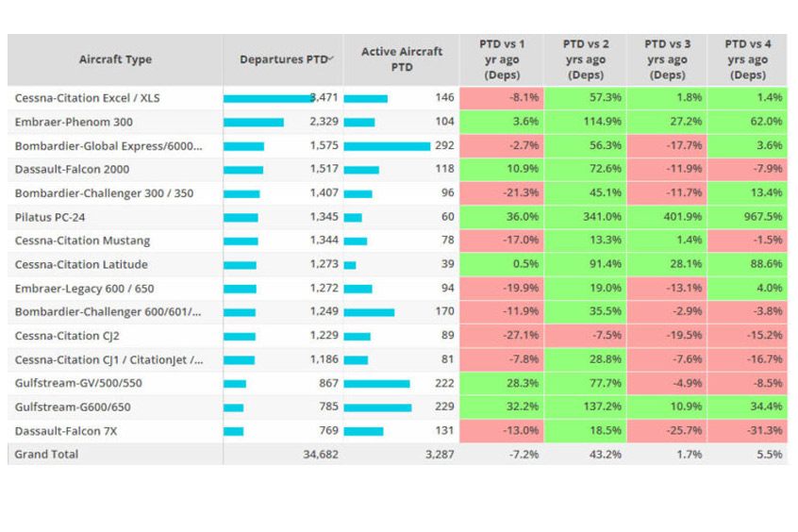This screenshot has width=798, height=532.
Task: Click the 137.2% cell for Gulfstream-G600/650
Action: coord(585,407)
